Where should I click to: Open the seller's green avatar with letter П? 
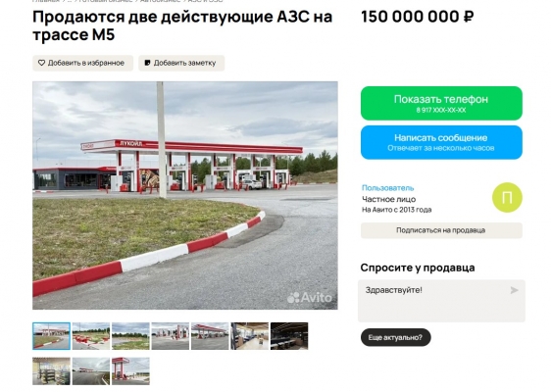click(507, 197)
